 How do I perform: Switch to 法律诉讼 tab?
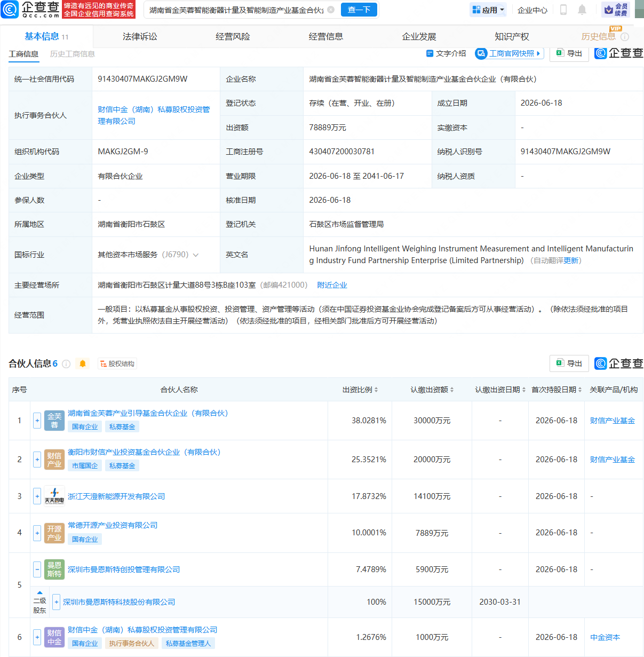click(140, 36)
